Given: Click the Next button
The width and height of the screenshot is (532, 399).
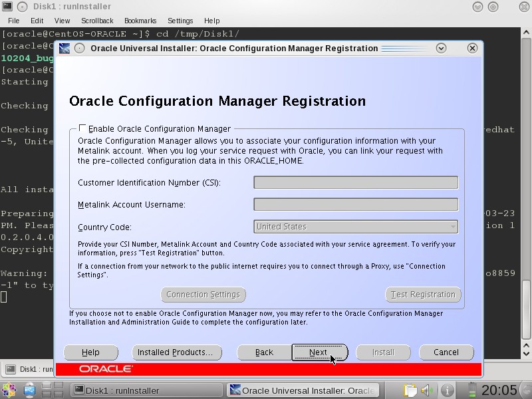Looking at the screenshot, I should coord(319,352).
